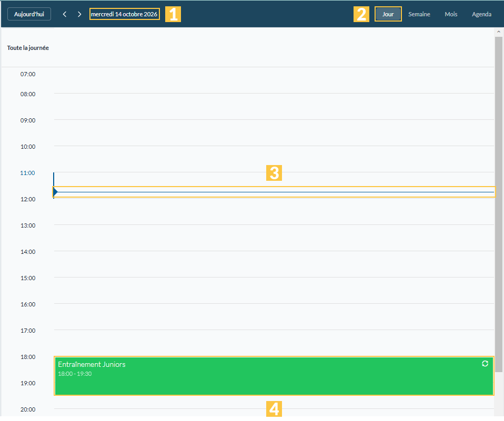
Task: Click the 07:00 time label
Action: coord(28,74)
